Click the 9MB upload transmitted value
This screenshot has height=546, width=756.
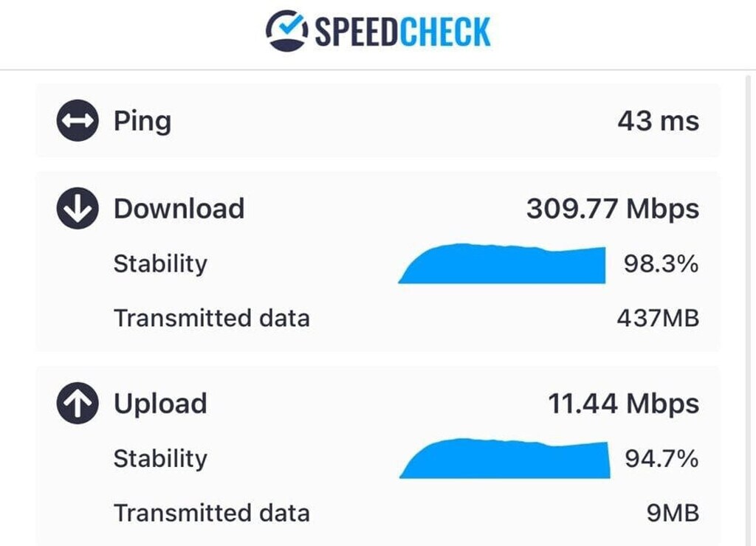(673, 513)
